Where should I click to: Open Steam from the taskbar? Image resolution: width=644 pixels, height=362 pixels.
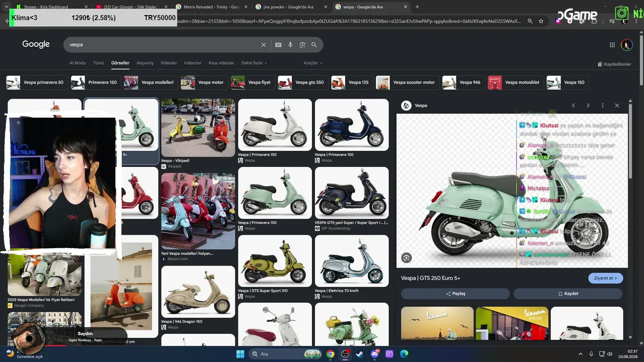(360, 354)
